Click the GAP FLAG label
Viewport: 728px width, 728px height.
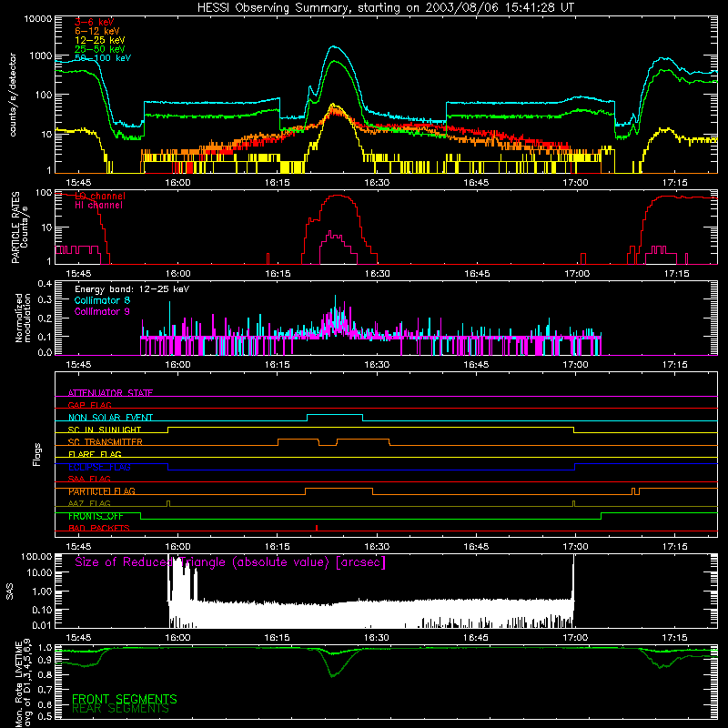click(x=89, y=405)
